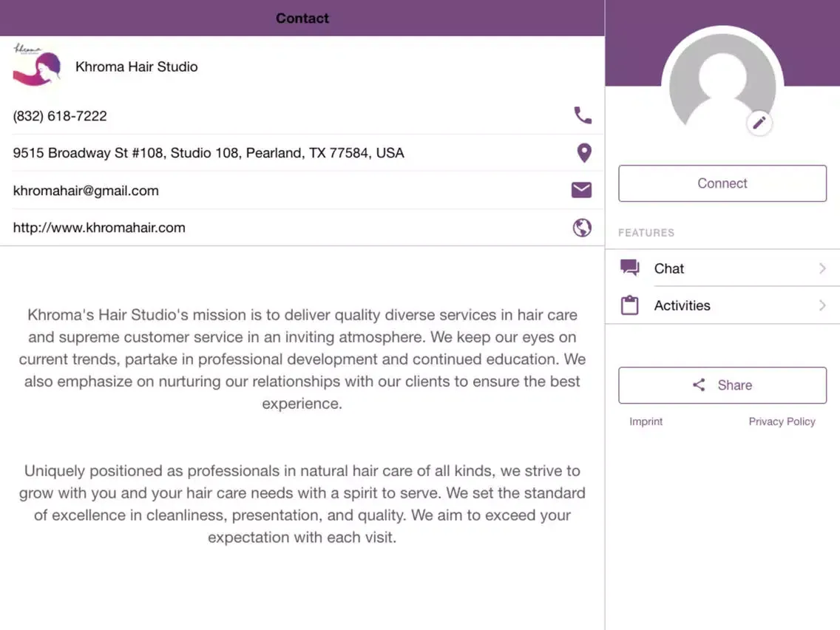840x630 pixels.
Task: Tap the phone call icon
Action: 583,115
